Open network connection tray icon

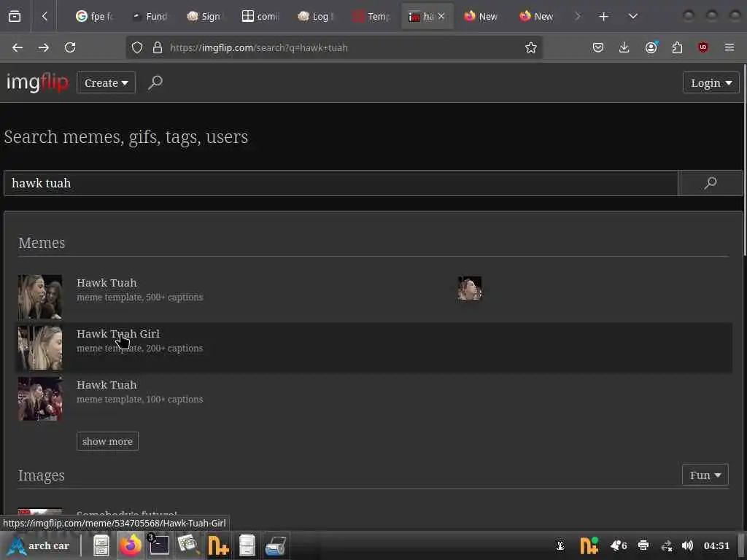(x=667, y=545)
